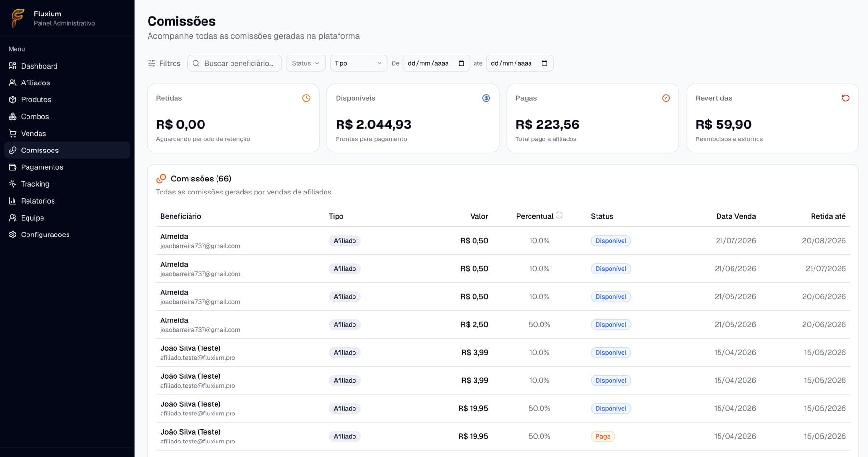Click the Dashboard grid icon in sidebar
The height and width of the screenshot is (457, 868).
tap(13, 66)
